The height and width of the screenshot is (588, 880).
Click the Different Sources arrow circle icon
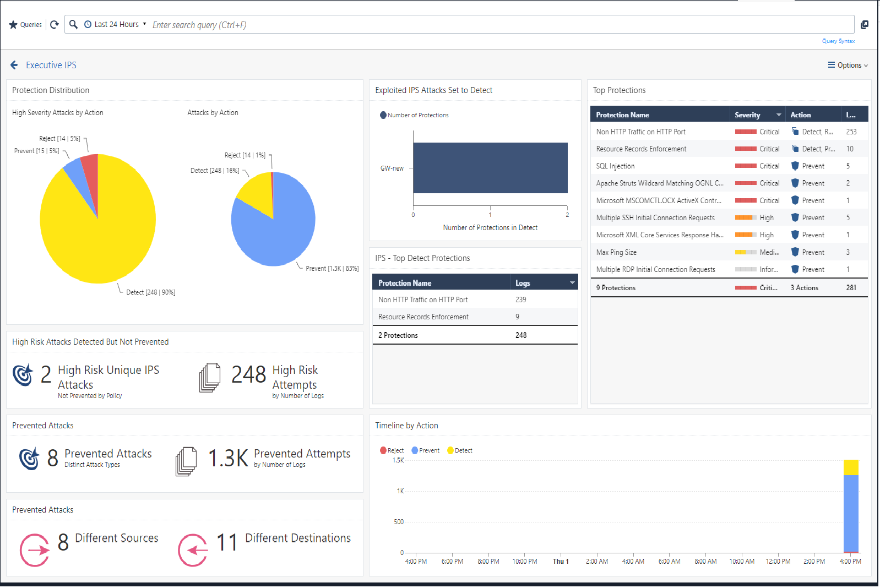pos(35,549)
